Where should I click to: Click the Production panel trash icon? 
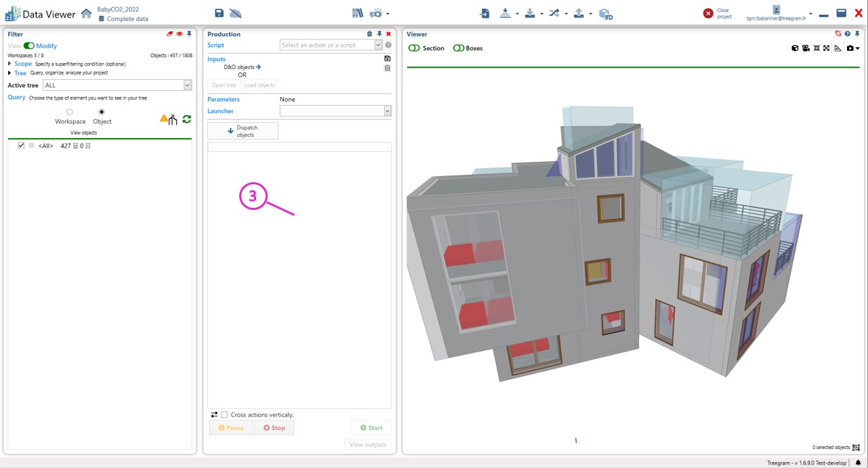pyautogui.click(x=369, y=34)
